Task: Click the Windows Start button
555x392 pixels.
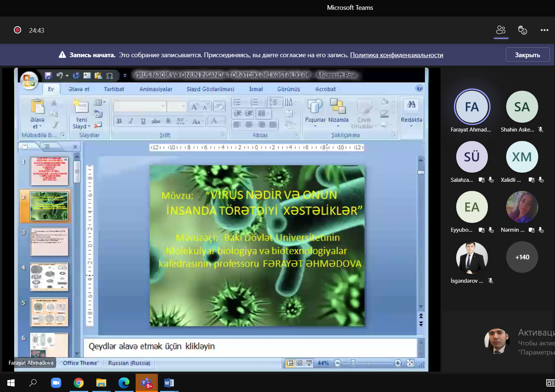Action: pyautogui.click(x=11, y=383)
